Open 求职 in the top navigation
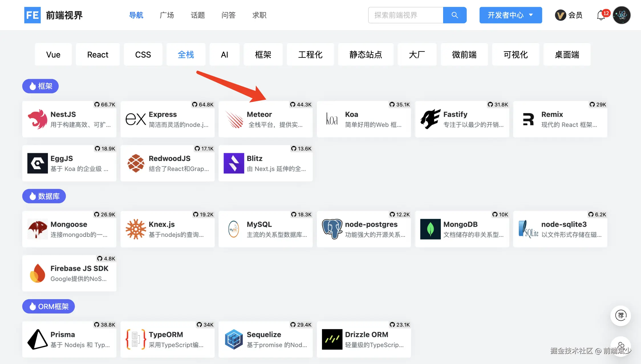 click(x=259, y=15)
